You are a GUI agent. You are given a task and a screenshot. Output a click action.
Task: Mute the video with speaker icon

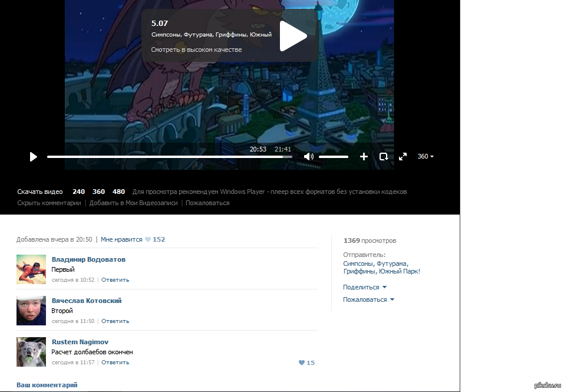point(308,157)
